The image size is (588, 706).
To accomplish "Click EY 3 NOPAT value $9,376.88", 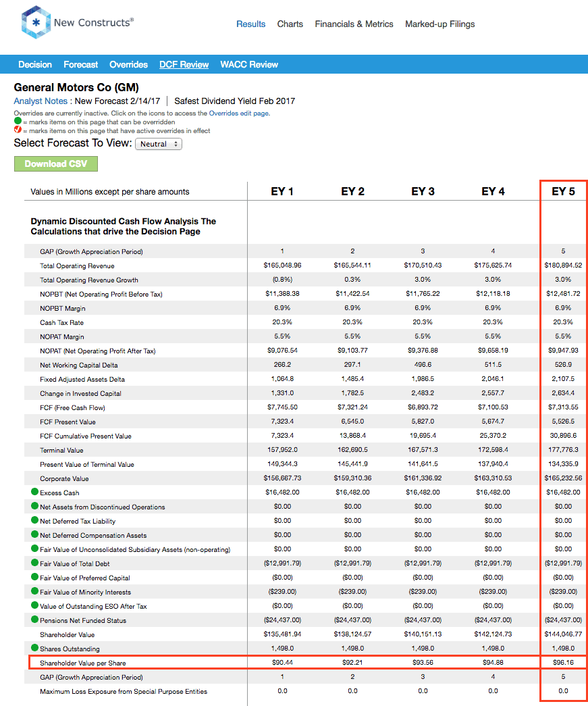I will click(423, 351).
